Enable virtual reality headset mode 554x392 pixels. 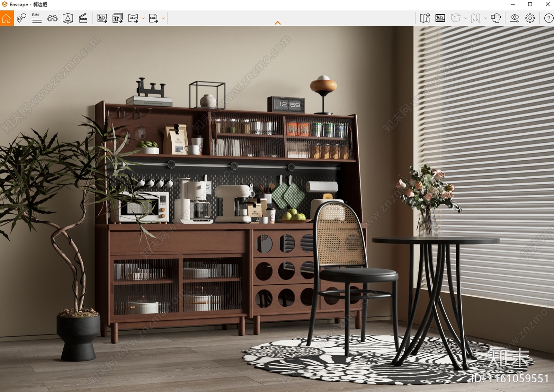point(496,18)
